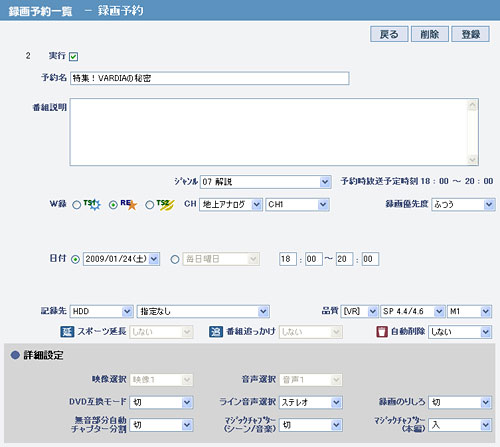Click the 予約名 text field
The height and width of the screenshot is (447, 500).
pyautogui.click(x=210, y=78)
